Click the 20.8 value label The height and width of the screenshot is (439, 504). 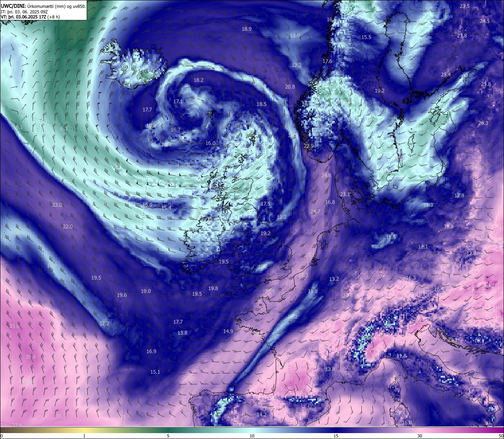[290, 87]
